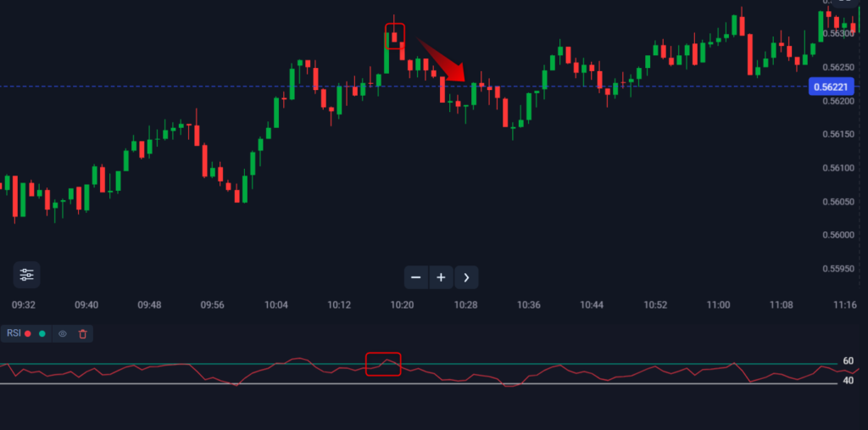
Task: Click the 0.56200 price axis label
Action: (x=838, y=101)
